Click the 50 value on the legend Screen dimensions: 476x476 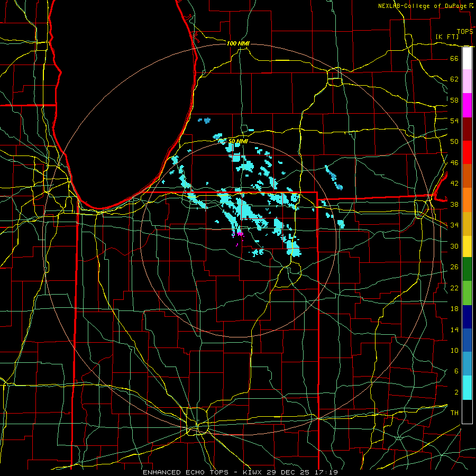454,141
